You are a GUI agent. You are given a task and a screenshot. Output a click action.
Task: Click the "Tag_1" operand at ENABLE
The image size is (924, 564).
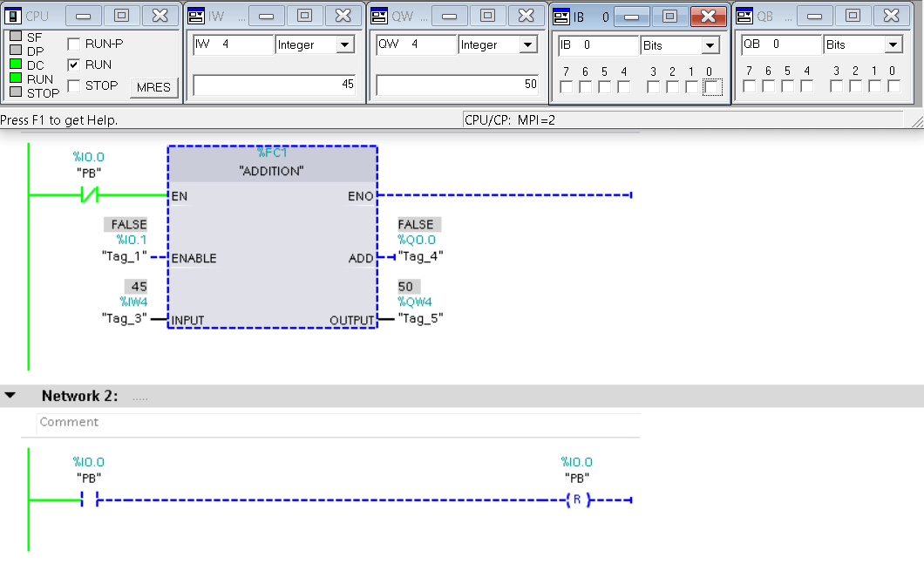(124, 256)
